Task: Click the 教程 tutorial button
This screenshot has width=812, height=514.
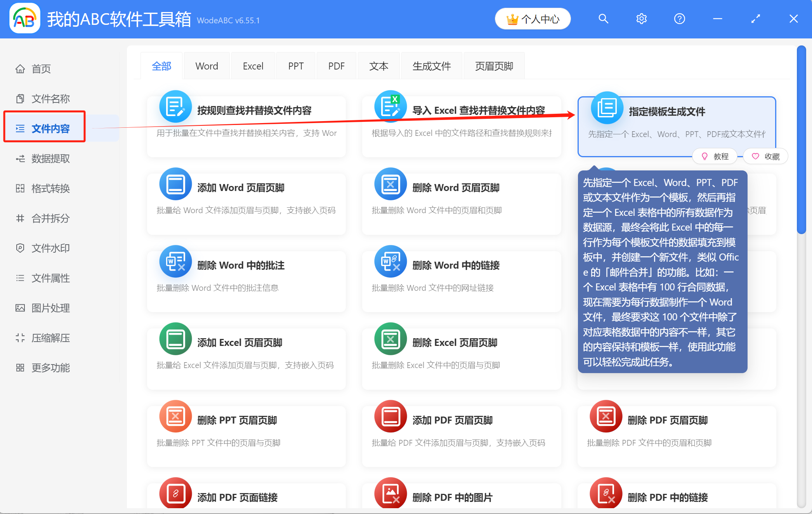Action: (x=715, y=156)
